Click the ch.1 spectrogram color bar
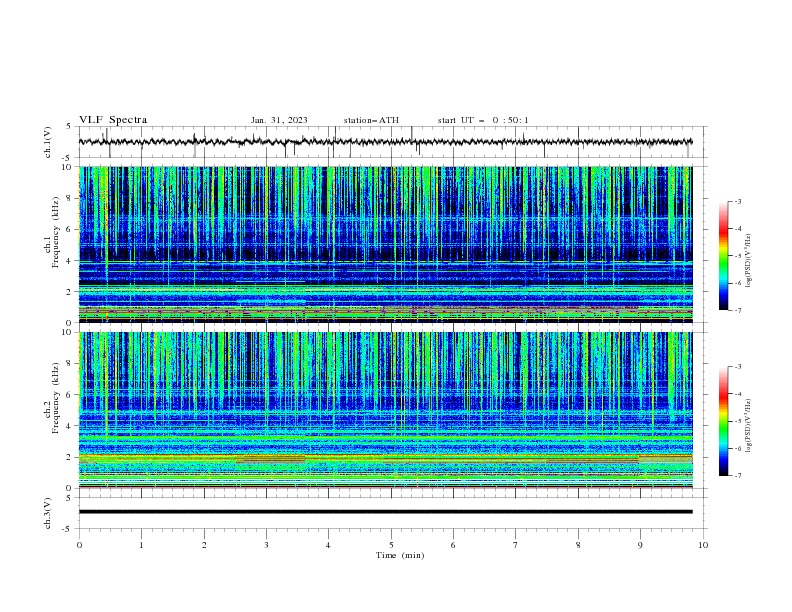The height and width of the screenshot is (612, 792). [723, 256]
